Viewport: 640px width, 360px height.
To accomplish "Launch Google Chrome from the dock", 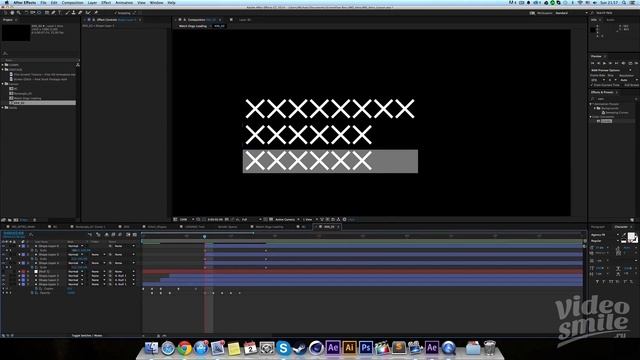I will tap(184, 348).
